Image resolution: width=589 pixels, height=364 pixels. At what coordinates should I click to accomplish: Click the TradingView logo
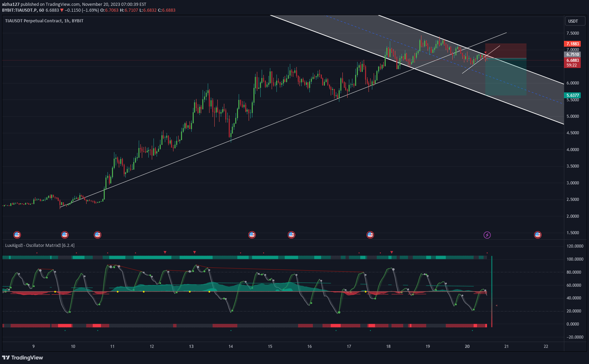pos(23,357)
